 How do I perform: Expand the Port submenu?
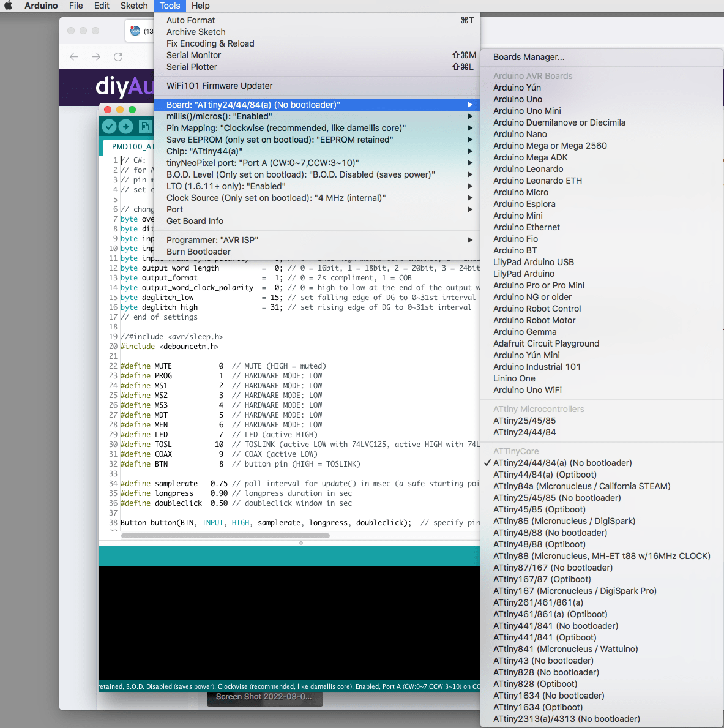tap(317, 209)
